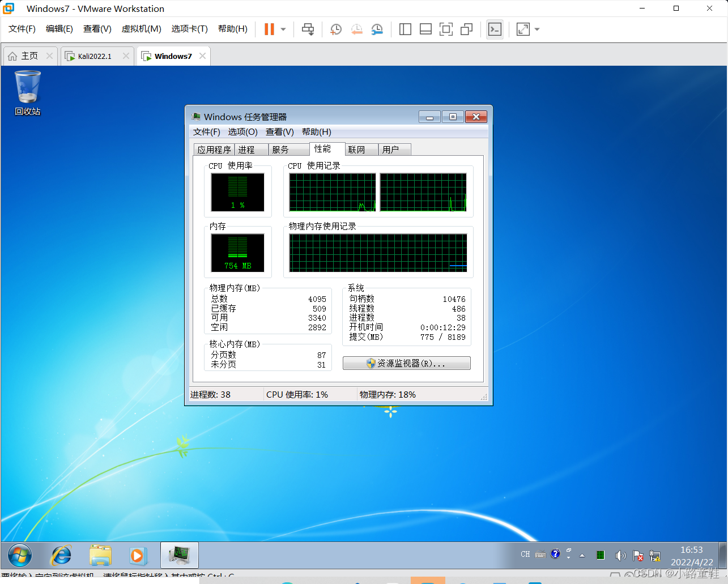Screen dimensions: 728x584
Task: Close the Windows7 VM tab
Action: [202, 56]
